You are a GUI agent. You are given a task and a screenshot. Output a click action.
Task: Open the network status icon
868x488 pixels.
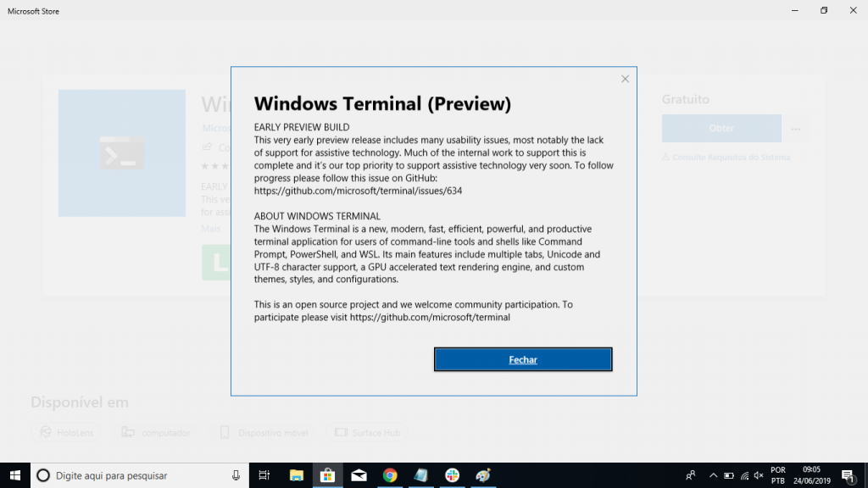[744, 475]
